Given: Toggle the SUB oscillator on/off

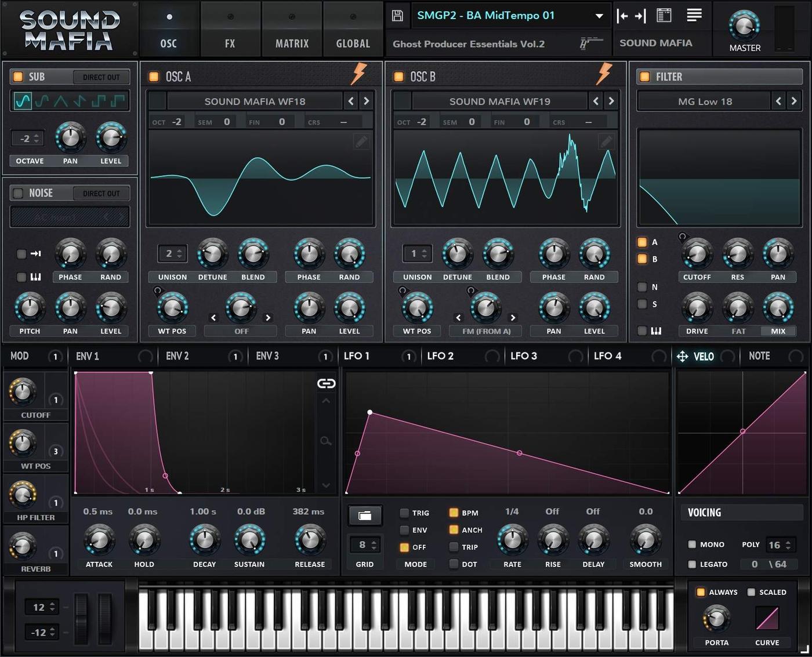Looking at the screenshot, I should pyautogui.click(x=18, y=77).
